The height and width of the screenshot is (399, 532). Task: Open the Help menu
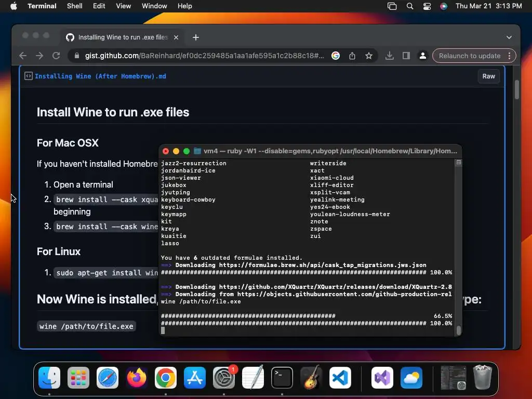pos(184,6)
